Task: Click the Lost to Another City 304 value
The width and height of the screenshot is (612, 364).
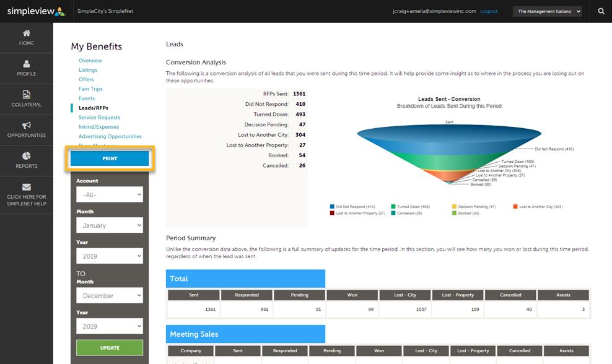Action: (300, 134)
